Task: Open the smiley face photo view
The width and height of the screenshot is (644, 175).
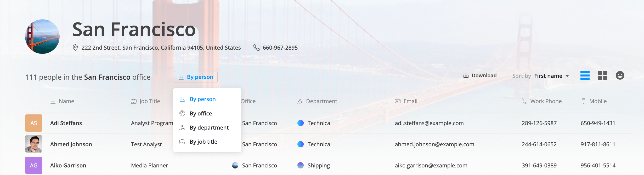Action: pos(620,75)
